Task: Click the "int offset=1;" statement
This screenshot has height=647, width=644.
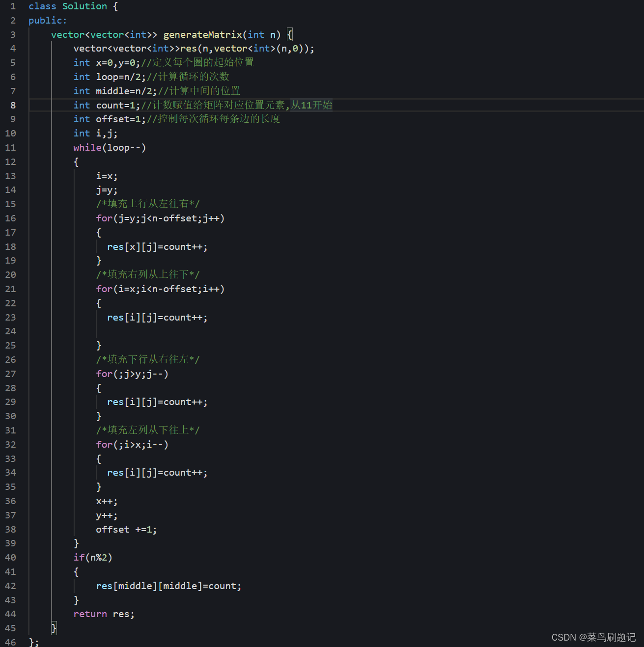Action: (x=110, y=119)
